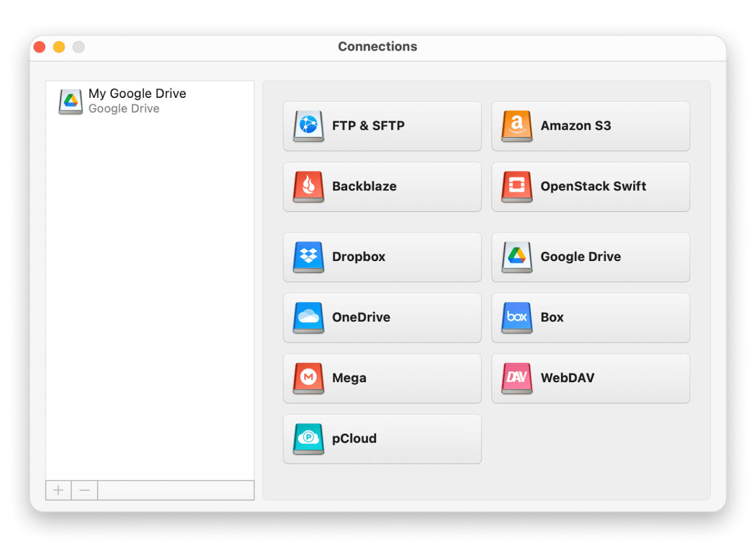Click the Mega drive icon
Screen dimensions: 756x551
pyautogui.click(x=308, y=378)
